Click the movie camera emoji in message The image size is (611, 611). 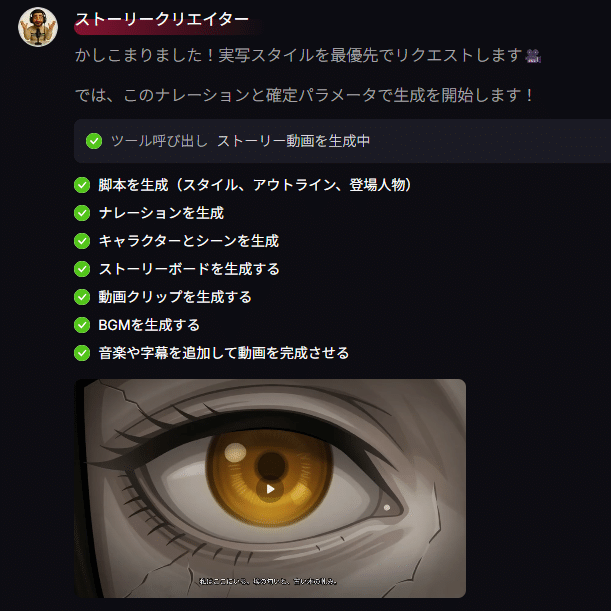pos(533,56)
